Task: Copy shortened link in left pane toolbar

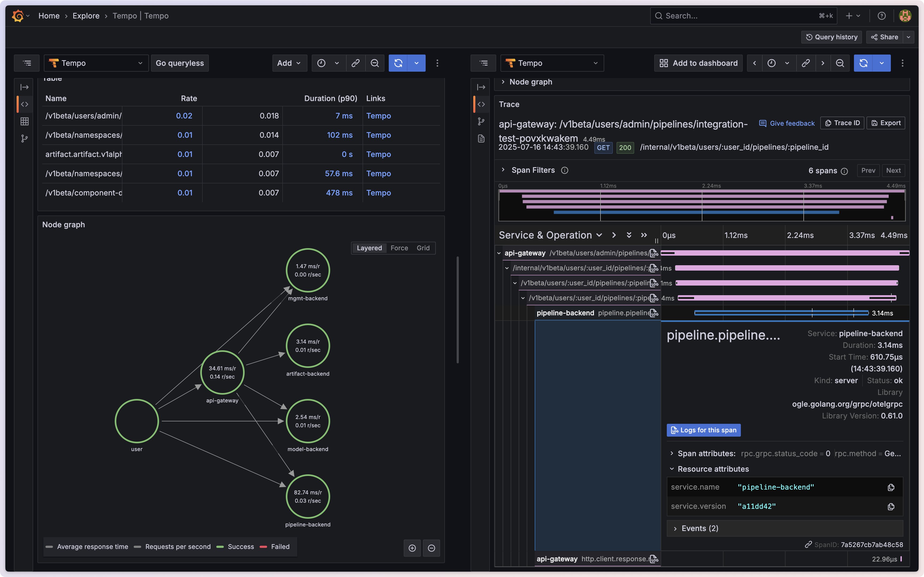Action: 356,63
